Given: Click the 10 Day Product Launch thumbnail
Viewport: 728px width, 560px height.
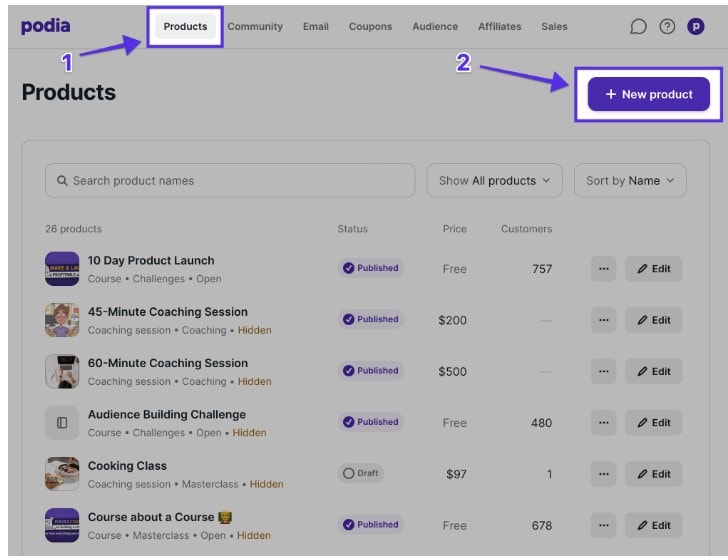Looking at the screenshot, I should [x=62, y=269].
